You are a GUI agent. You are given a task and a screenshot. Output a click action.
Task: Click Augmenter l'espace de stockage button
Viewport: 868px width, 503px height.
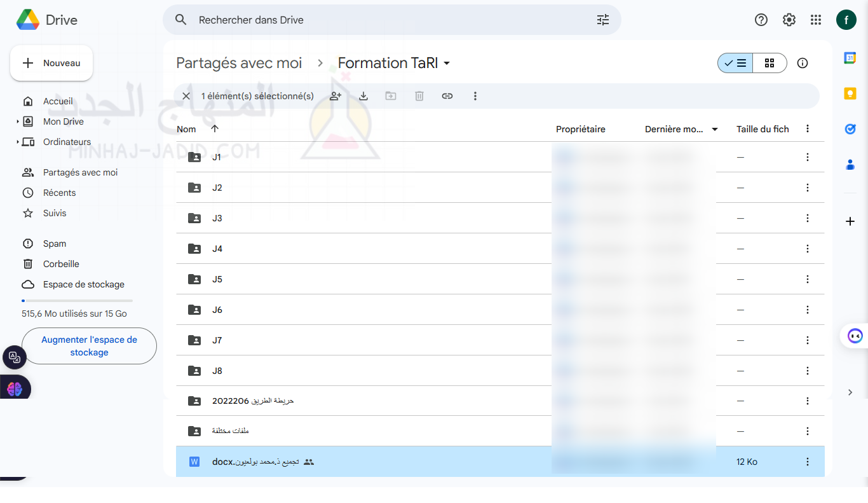tap(89, 346)
